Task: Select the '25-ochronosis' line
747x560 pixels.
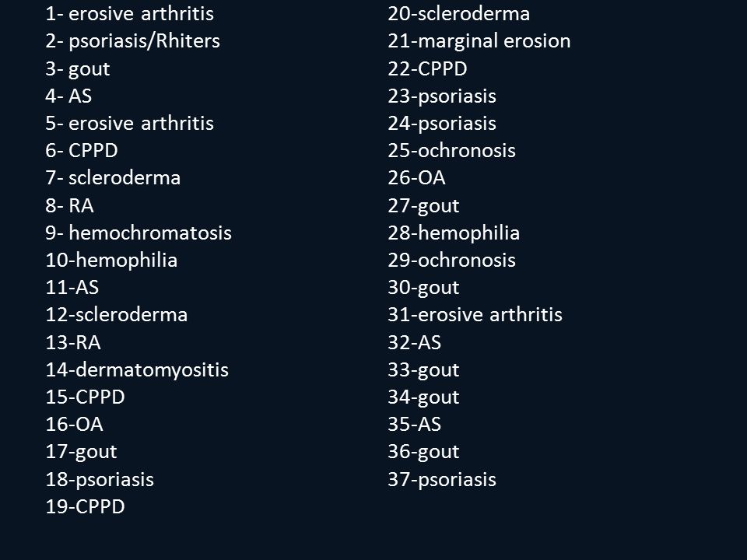Action: click(451, 150)
